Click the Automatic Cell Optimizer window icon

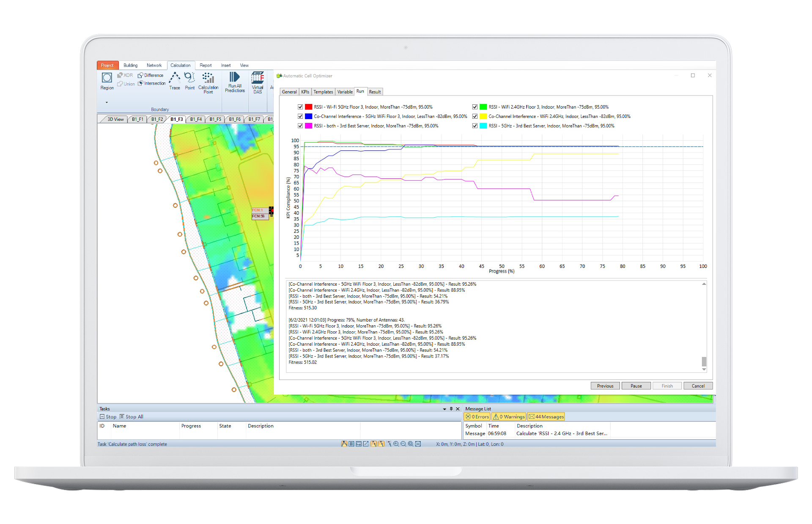(279, 76)
